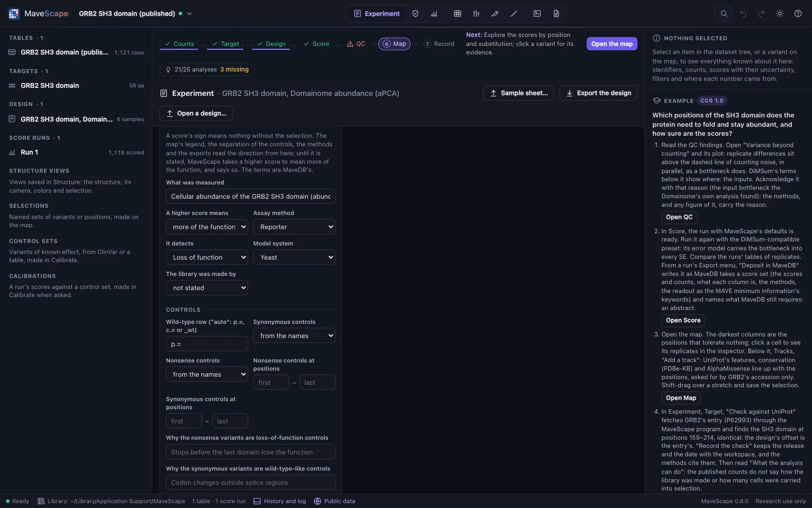Click the Open QC button in example

(679, 217)
